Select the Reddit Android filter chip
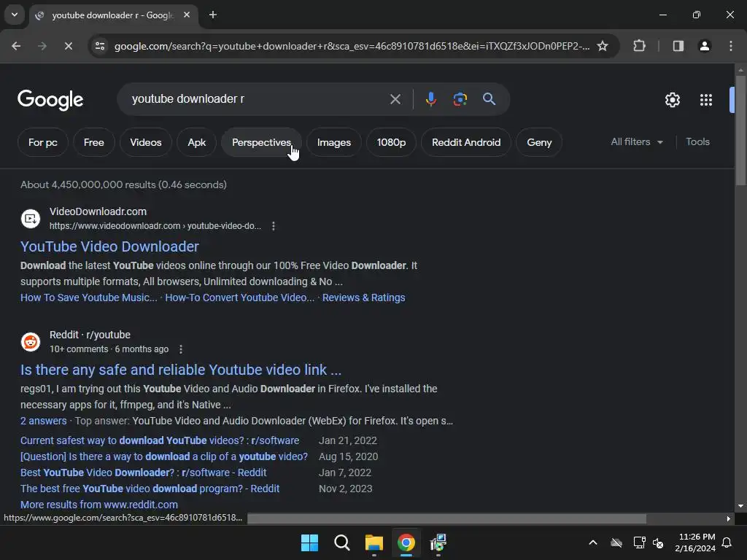The height and width of the screenshot is (560, 747). [466, 142]
